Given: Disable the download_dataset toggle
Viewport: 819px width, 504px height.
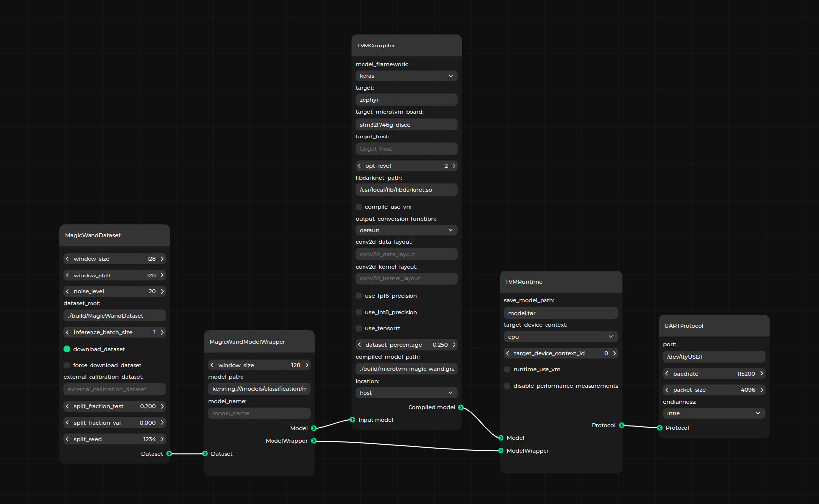Looking at the screenshot, I should click(67, 349).
